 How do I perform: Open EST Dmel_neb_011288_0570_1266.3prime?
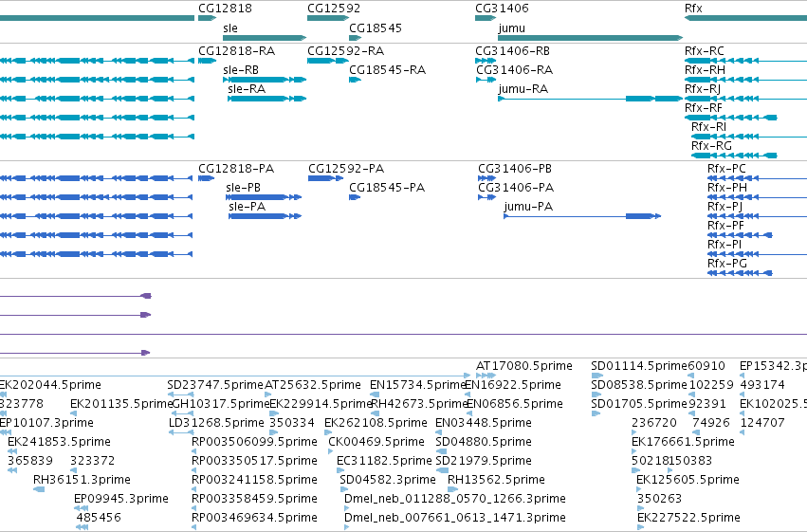coord(455,499)
